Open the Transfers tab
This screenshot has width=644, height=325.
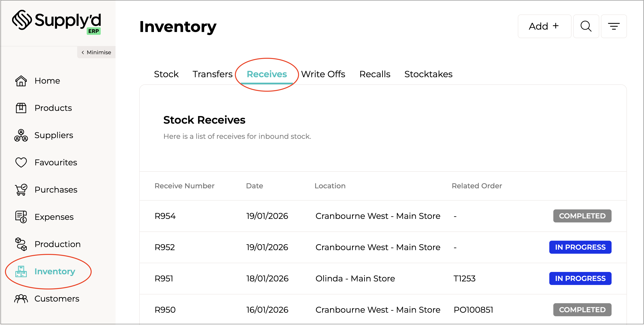pos(213,74)
